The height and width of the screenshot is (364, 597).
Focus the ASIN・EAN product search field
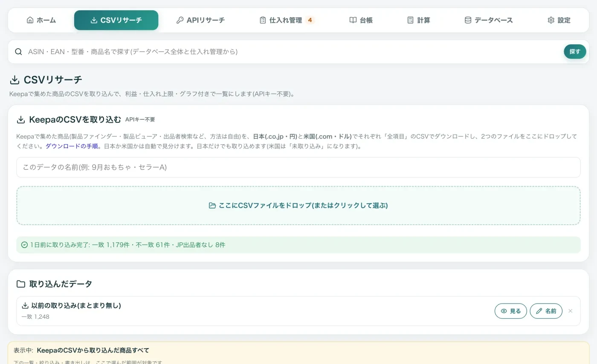[293, 52]
